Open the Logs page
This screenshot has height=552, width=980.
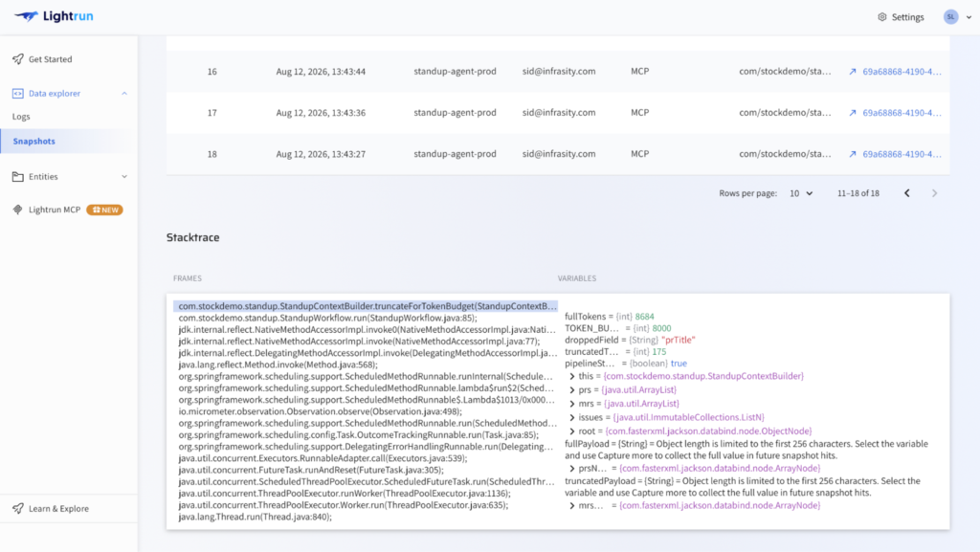pyautogui.click(x=21, y=117)
